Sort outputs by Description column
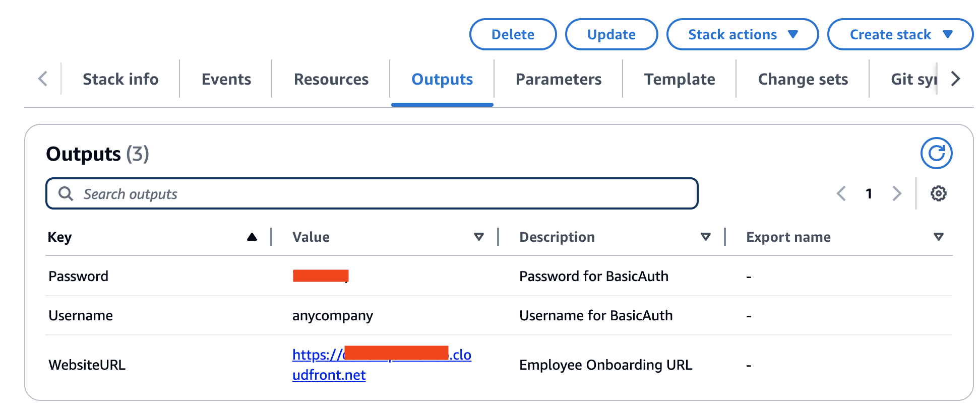 click(706, 237)
